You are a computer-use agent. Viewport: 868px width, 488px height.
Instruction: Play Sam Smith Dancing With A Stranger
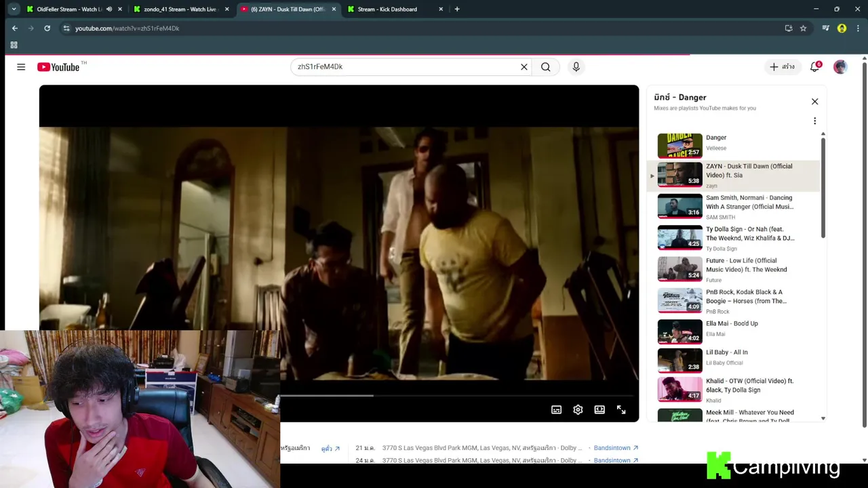[732, 207]
